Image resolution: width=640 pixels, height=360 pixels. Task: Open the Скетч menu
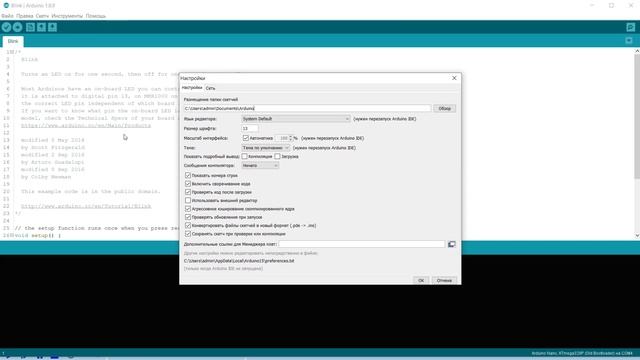(42, 16)
